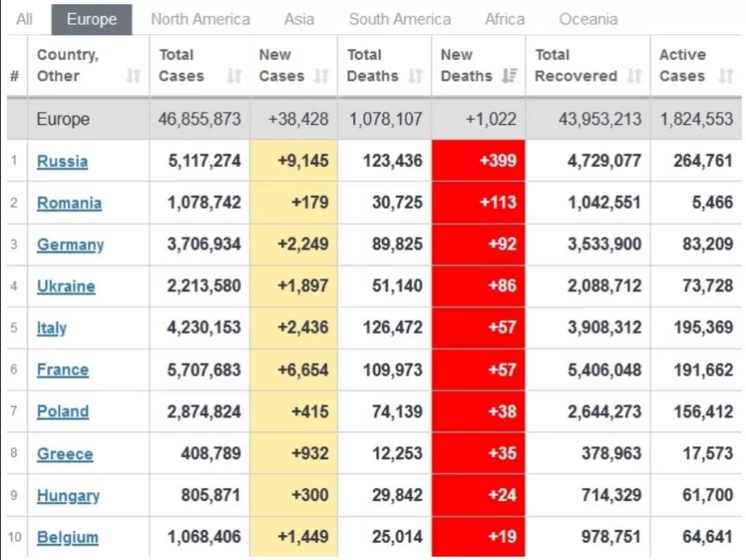The height and width of the screenshot is (560, 746).
Task: View the Oceania statistics tab
Action: click(x=588, y=19)
